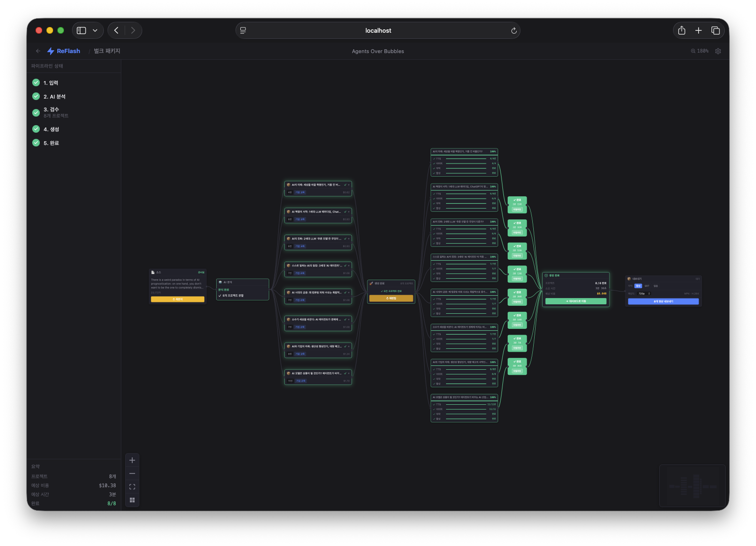756x546 pixels.
Task: Open the 720p resolution dropdown
Action: [x=644, y=293]
